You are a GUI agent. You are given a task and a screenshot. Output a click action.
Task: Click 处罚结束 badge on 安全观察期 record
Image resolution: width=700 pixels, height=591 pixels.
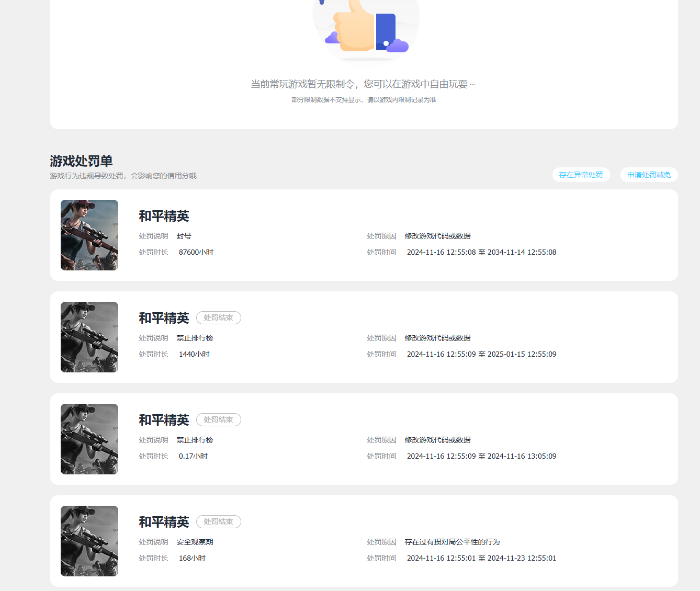coord(219,521)
